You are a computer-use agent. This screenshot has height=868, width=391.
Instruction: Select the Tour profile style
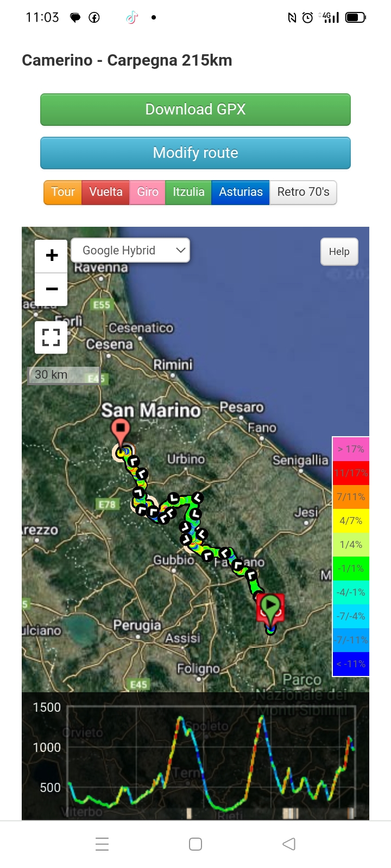63,192
